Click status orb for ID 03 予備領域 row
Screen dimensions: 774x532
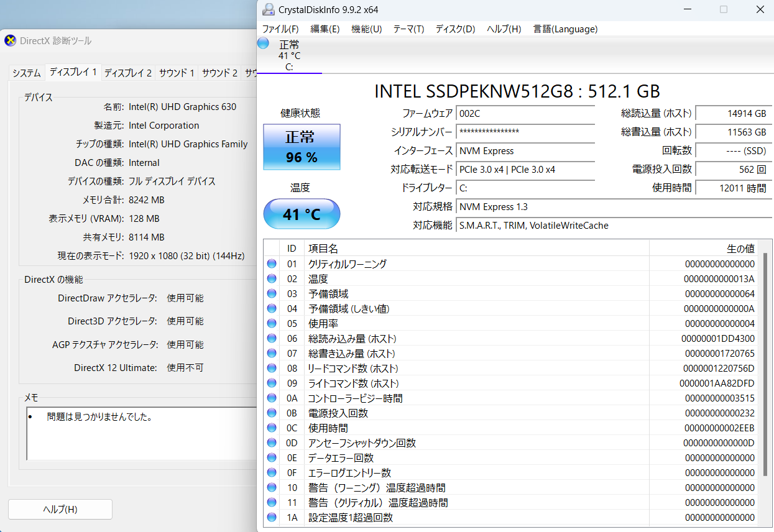[x=272, y=293]
